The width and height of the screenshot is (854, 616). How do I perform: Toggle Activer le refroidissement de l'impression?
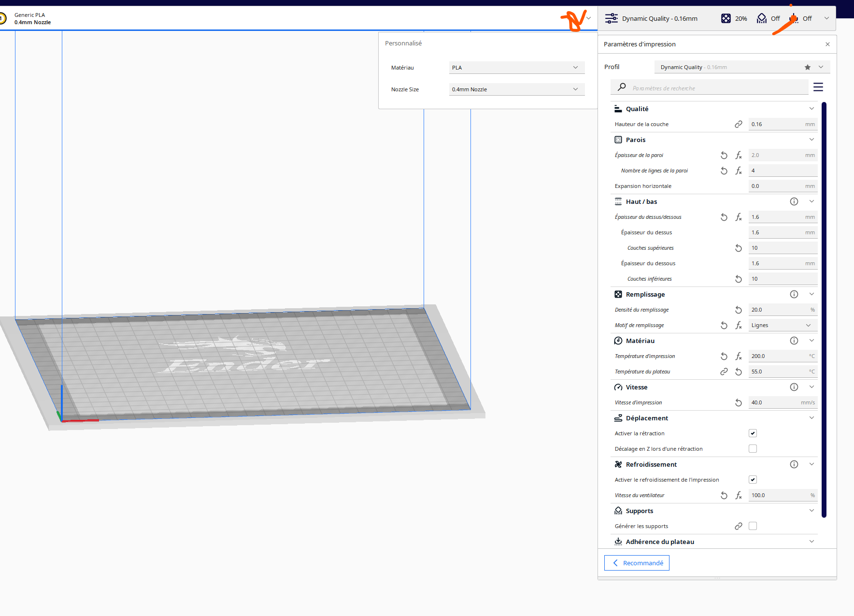753,480
